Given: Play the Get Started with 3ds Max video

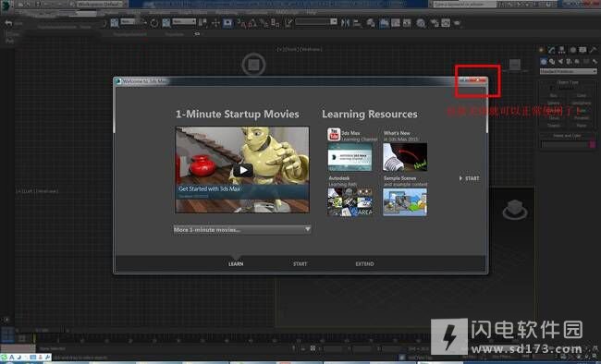Looking at the screenshot, I should click(243, 170).
